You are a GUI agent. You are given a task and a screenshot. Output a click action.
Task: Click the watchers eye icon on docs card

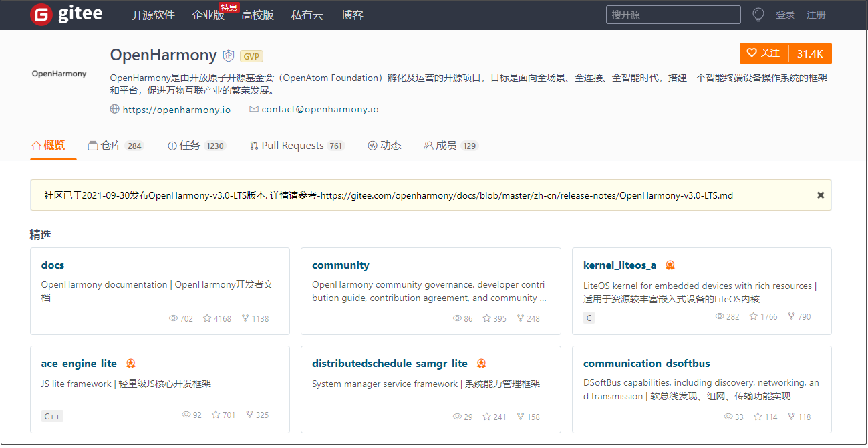[x=173, y=318]
